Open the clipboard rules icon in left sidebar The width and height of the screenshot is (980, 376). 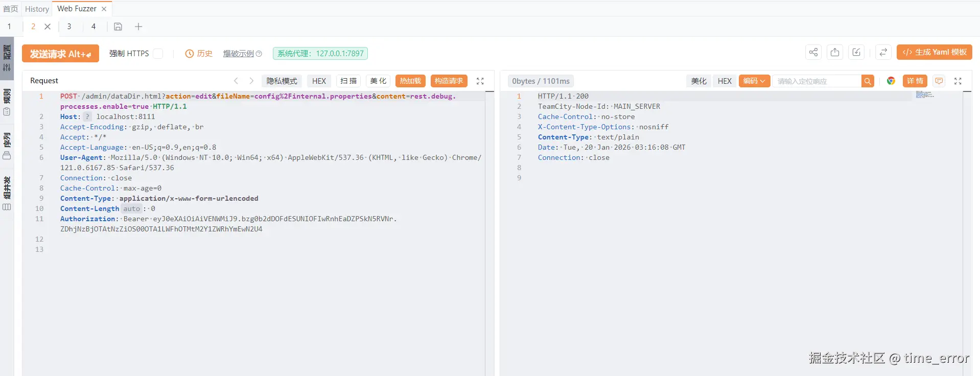(x=7, y=111)
